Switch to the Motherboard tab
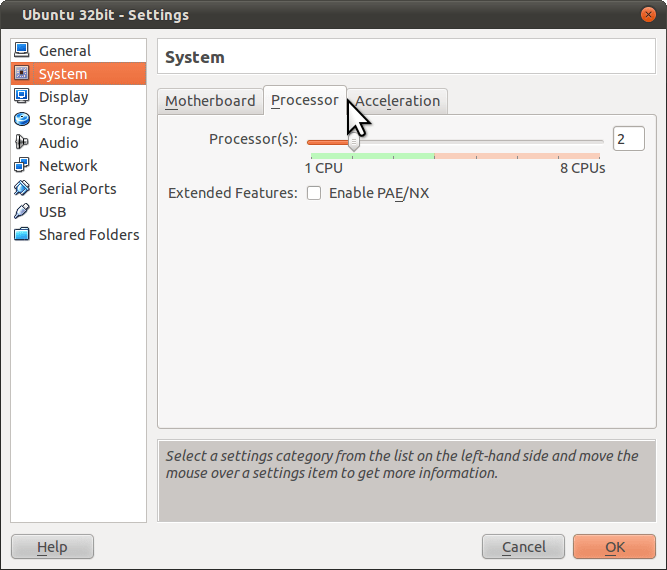667x570 pixels. pyautogui.click(x=210, y=101)
